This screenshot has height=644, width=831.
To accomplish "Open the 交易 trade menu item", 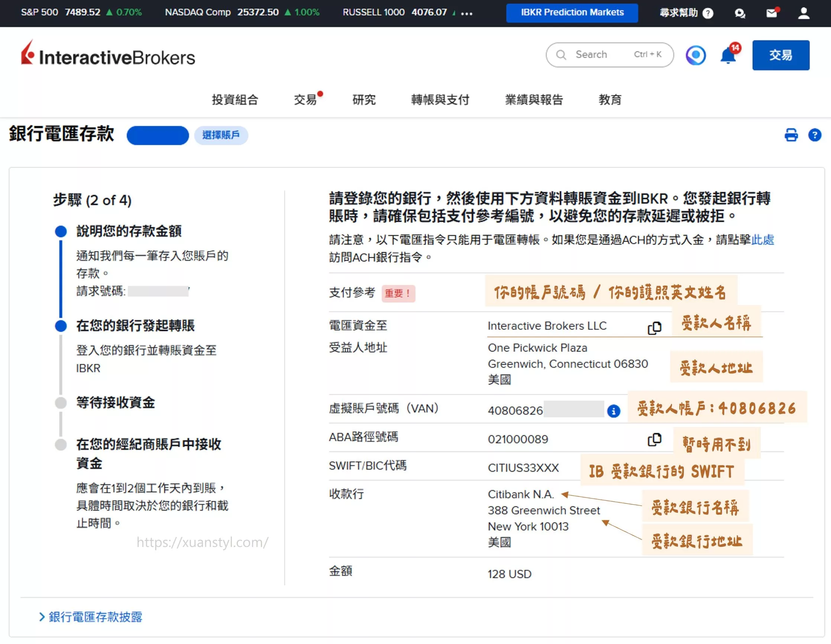I will [305, 100].
